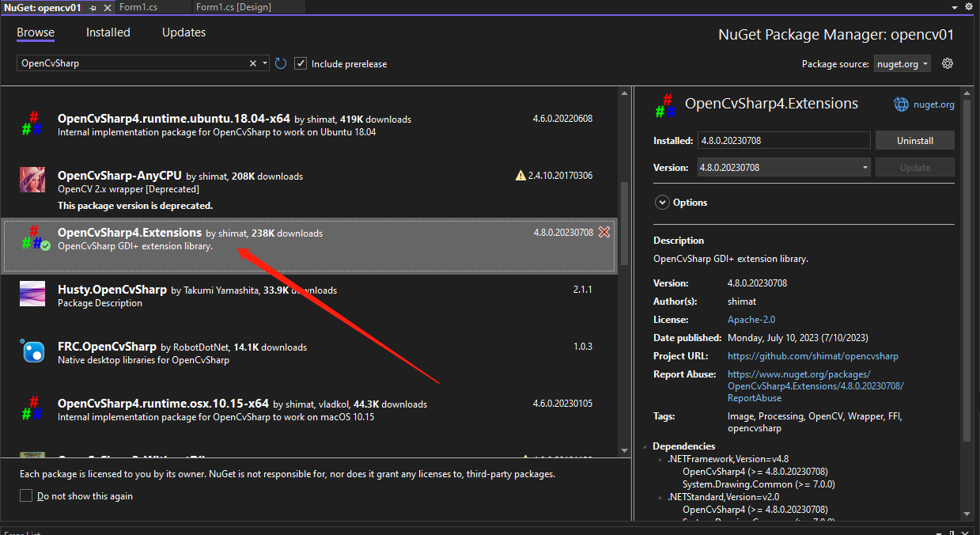
Task: Click version 4.6.0.20220608 in the list
Action: tap(562, 119)
